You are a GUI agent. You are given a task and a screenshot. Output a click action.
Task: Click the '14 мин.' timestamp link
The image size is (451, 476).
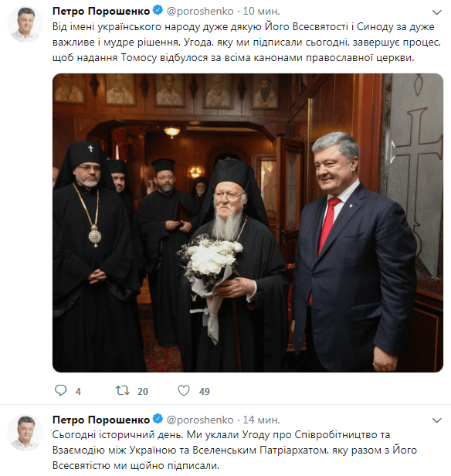tap(261, 420)
